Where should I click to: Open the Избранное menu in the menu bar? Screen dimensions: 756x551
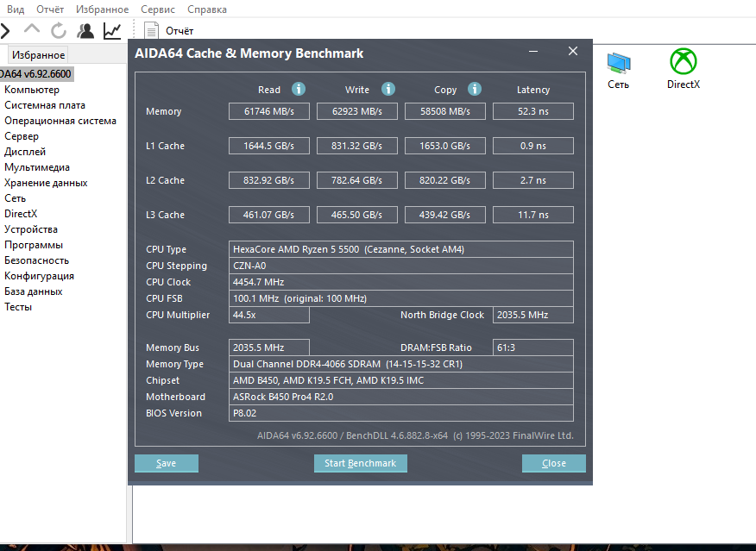pyautogui.click(x=102, y=9)
